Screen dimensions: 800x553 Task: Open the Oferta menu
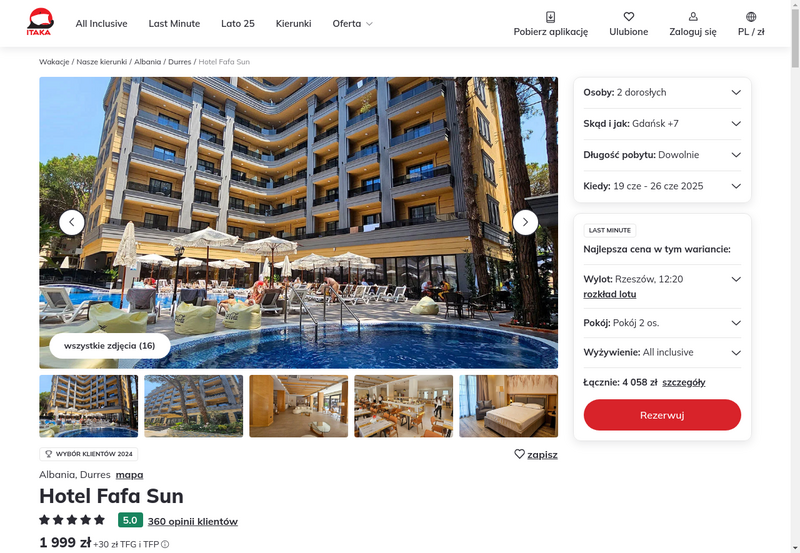[353, 23]
